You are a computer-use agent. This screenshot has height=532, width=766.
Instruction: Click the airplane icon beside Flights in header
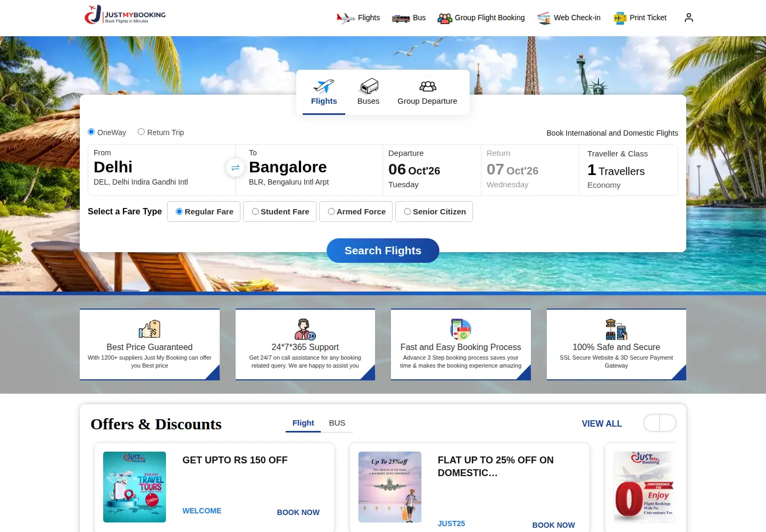345,18
